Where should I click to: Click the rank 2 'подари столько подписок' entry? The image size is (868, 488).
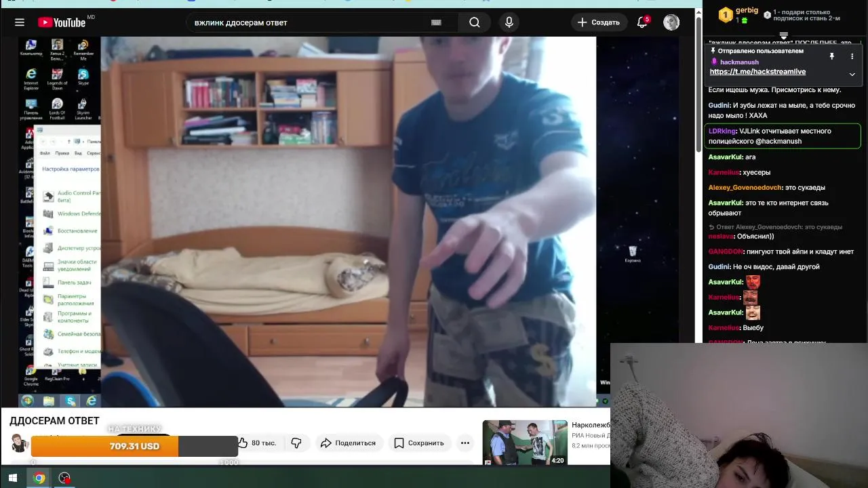[x=802, y=15]
